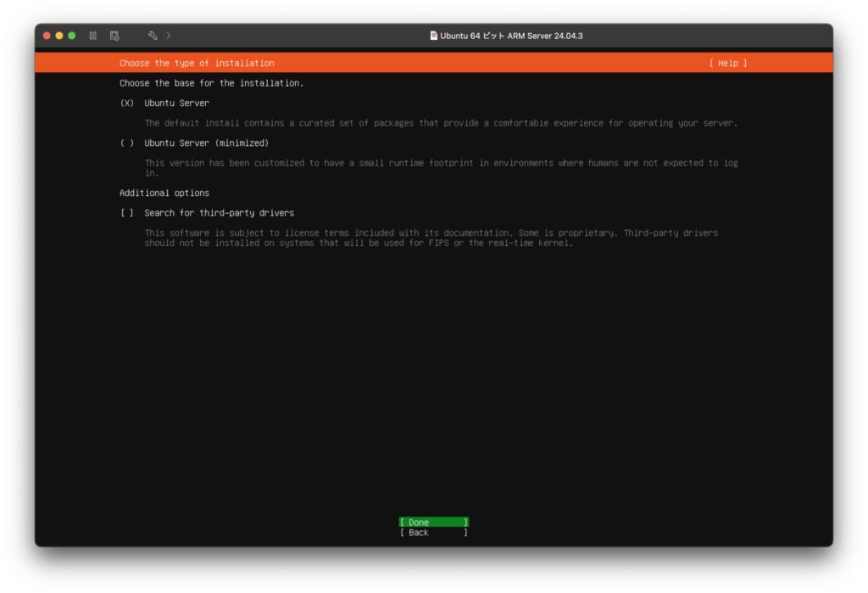Screen dimensions: 868x593
Task: Select Ubuntu Server (minimized) radio option
Action: pos(127,143)
